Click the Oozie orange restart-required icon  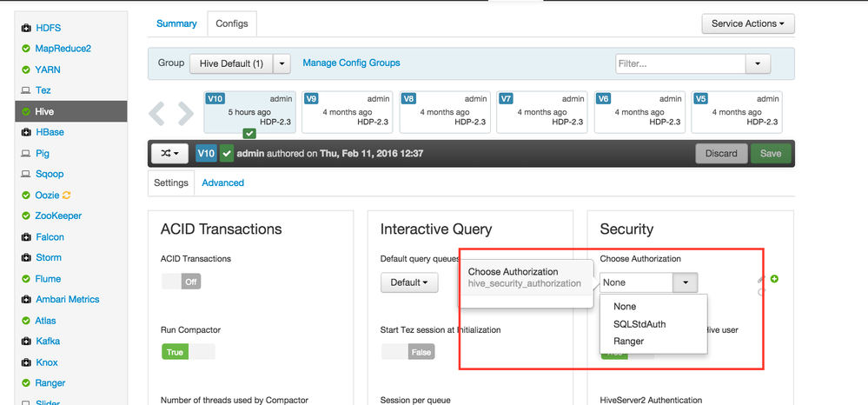(67, 195)
